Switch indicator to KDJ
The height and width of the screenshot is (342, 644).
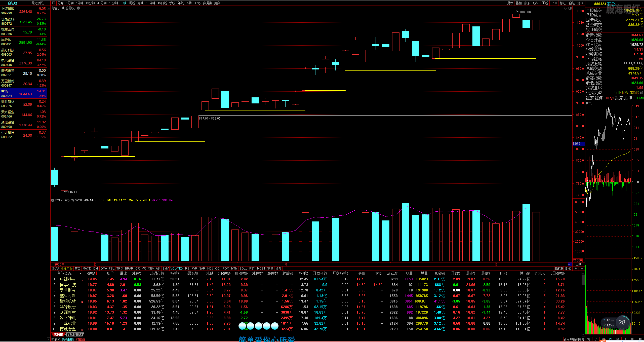pyautogui.click(x=210, y=269)
